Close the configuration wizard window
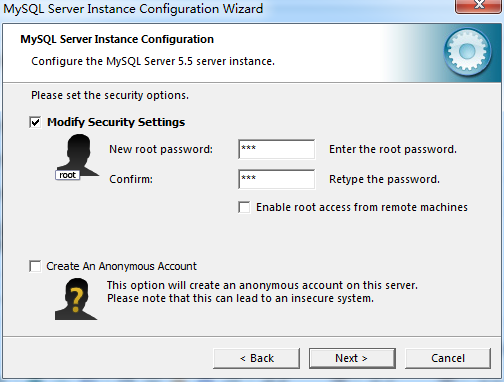 tap(479, 6)
